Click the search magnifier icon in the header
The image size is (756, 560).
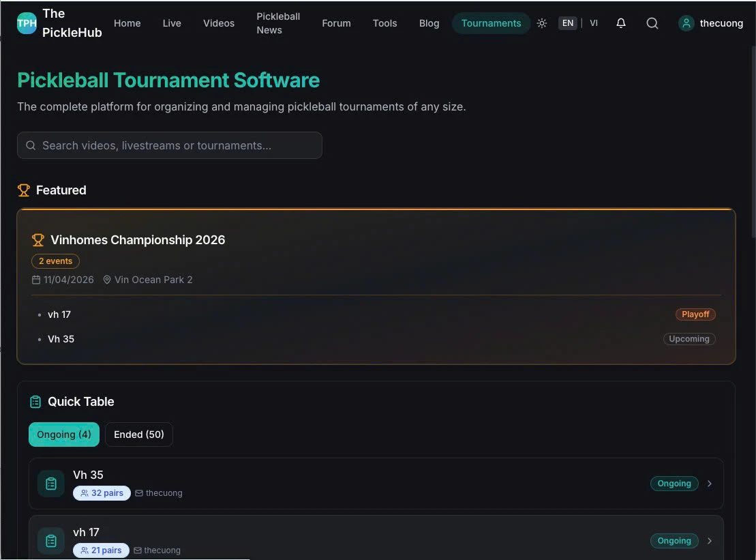coord(652,23)
